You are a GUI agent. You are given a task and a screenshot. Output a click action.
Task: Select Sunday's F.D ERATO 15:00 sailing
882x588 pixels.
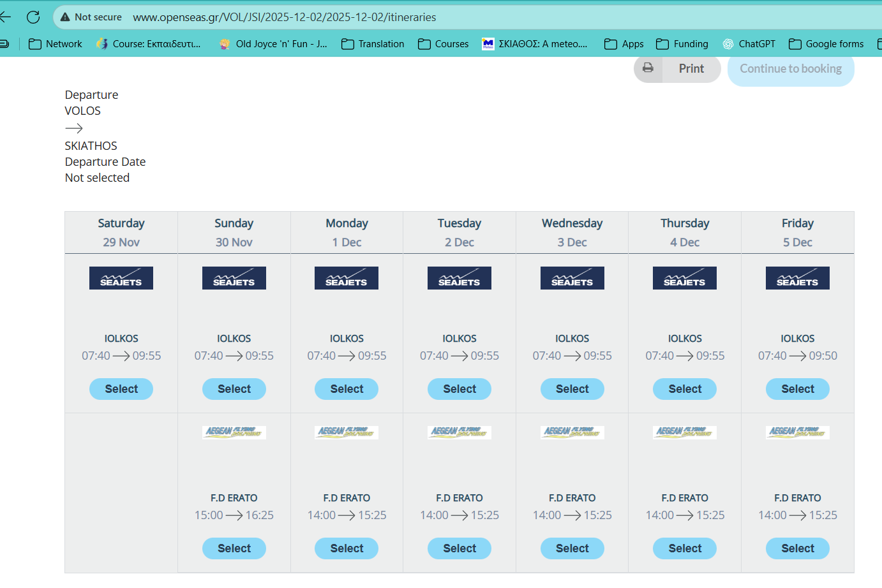point(234,548)
